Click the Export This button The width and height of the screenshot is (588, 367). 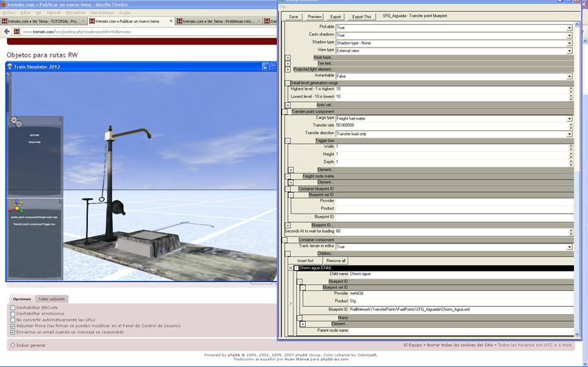(361, 17)
